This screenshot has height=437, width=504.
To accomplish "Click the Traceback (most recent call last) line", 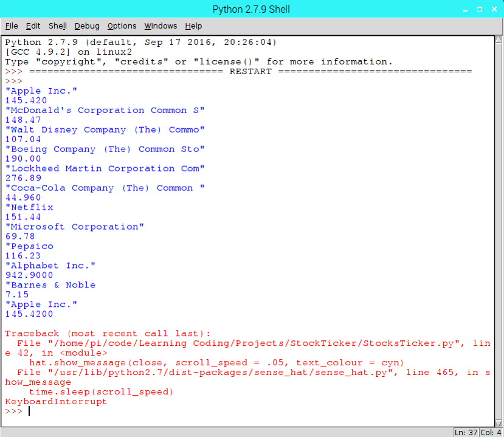I will click(108, 334).
